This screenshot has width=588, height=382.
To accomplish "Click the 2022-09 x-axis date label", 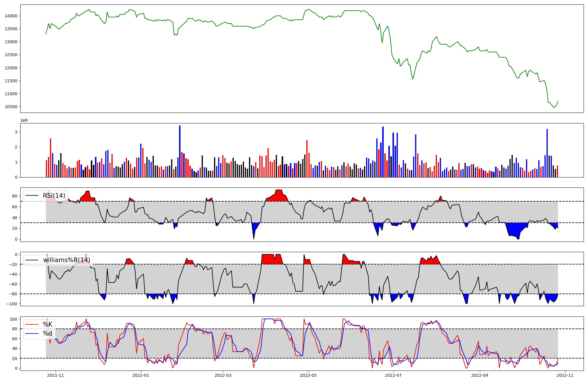I will 480,375.
